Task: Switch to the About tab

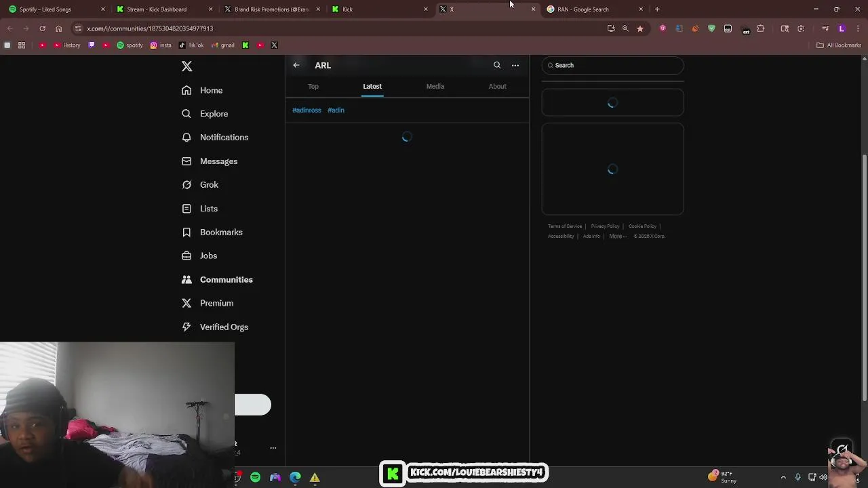Action: pyautogui.click(x=498, y=86)
